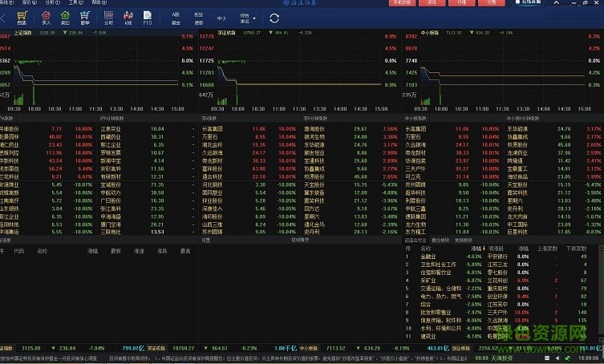Switch to the 概念板块 tab
Viewport: 604px width, 364px height.
click(x=440, y=240)
